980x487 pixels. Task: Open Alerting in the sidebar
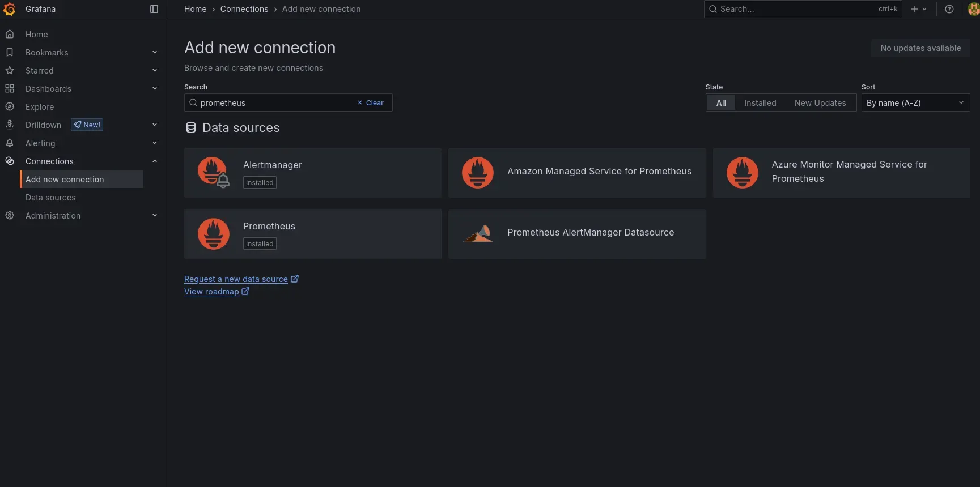coord(40,143)
